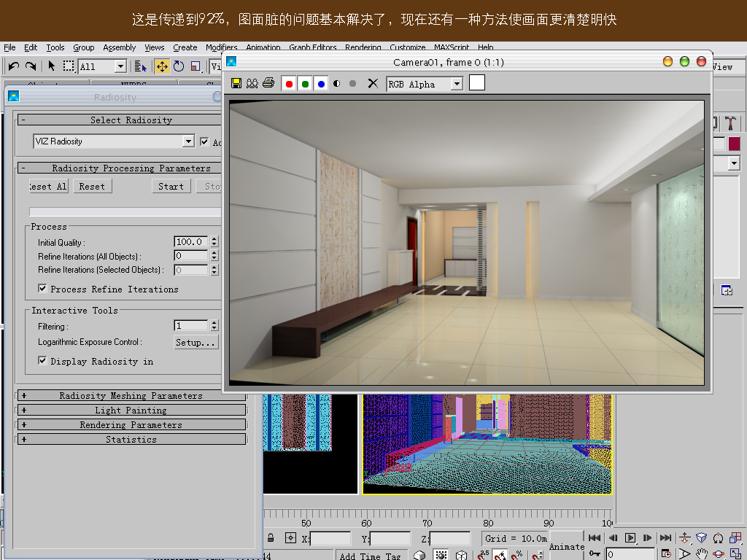The width and height of the screenshot is (747, 560).
Task: Activate the Select and Scale tool
Action: pos(196,66)
